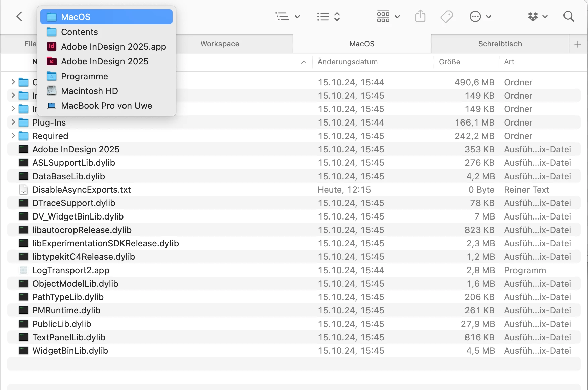This screenshot has width=588, height=390.
Task: Click the search magnifier icon
Action: (x=569, y=16)
